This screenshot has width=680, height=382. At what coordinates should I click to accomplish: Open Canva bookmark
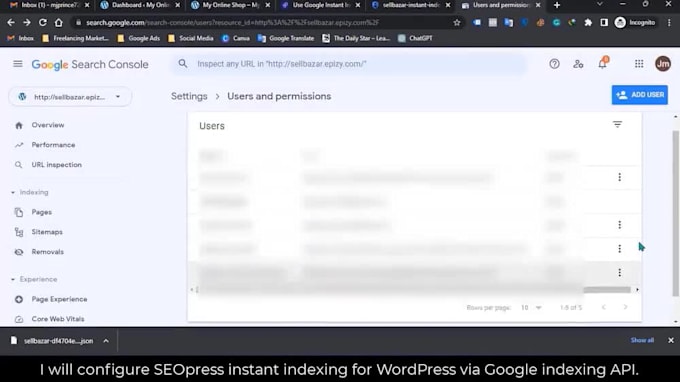[x=236, y=38]
